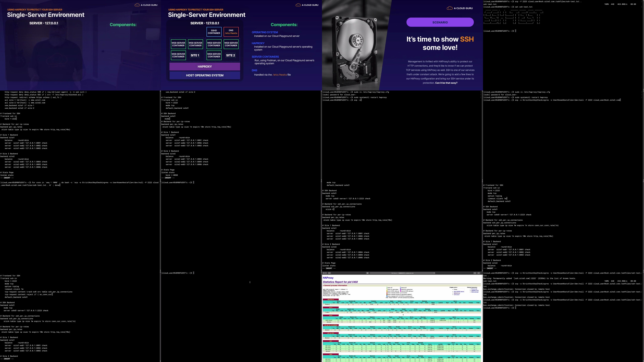Click 'General process information' heading
644x362 pixels.
pos(335,285)
